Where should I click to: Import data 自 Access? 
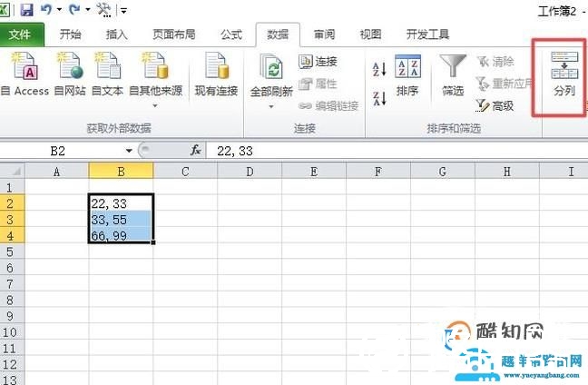(x=24, y=74)
